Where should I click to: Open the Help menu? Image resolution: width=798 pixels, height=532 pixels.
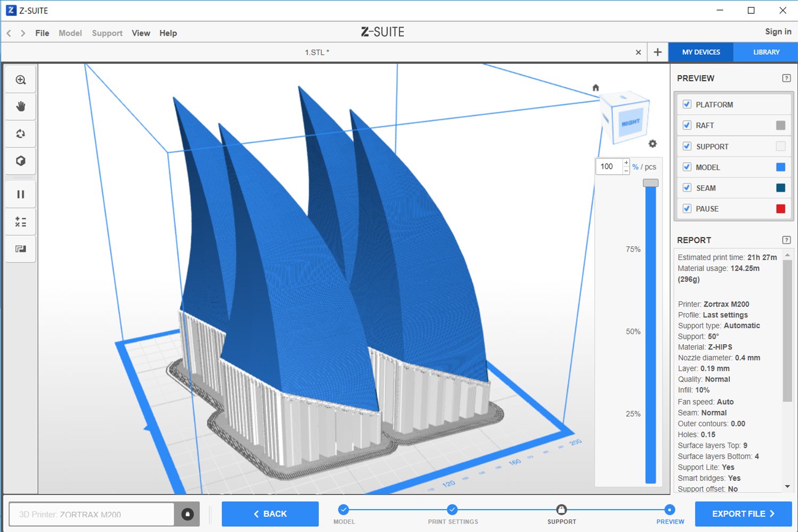[x=168, y=33]
